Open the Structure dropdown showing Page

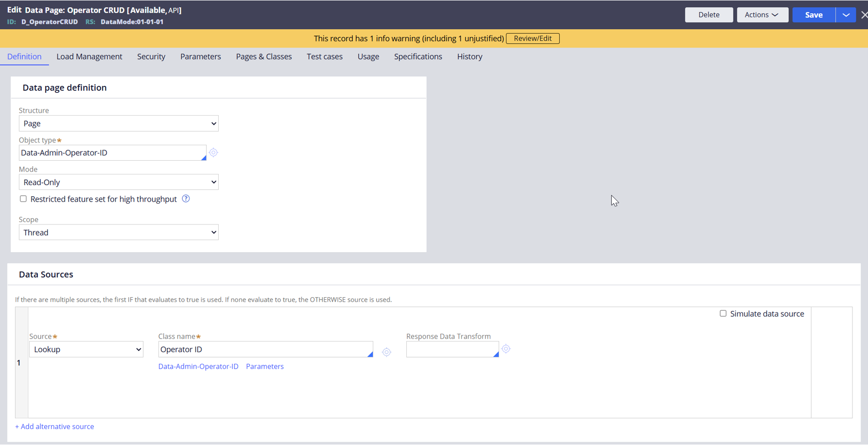click(x=118, y=123)
